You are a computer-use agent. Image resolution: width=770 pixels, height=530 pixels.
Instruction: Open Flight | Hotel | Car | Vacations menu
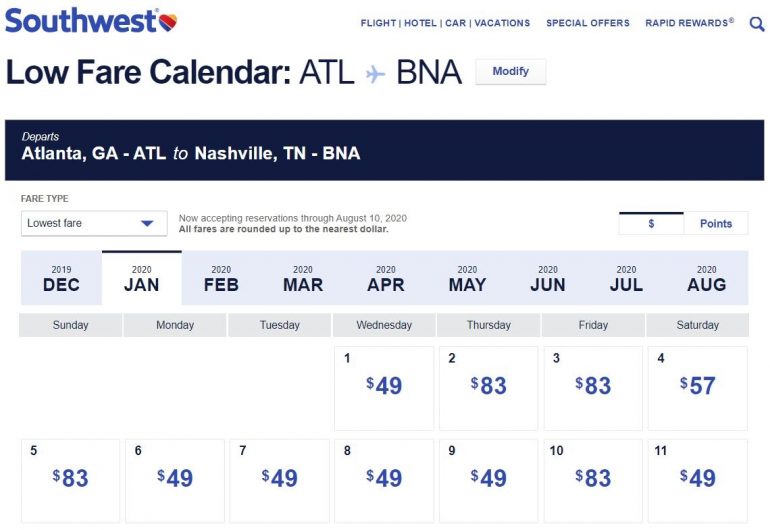pyautogui.click(x=445, y=23)
